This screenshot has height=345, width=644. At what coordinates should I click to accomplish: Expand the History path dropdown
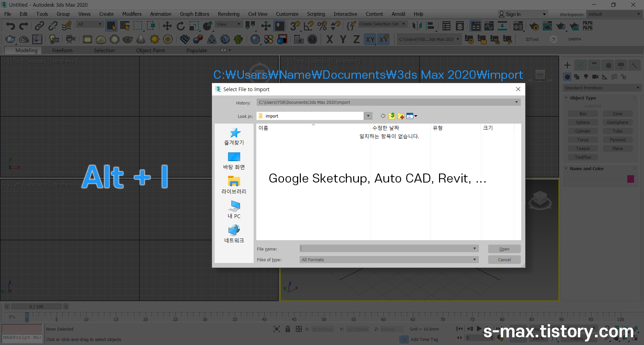pos(516,102)
